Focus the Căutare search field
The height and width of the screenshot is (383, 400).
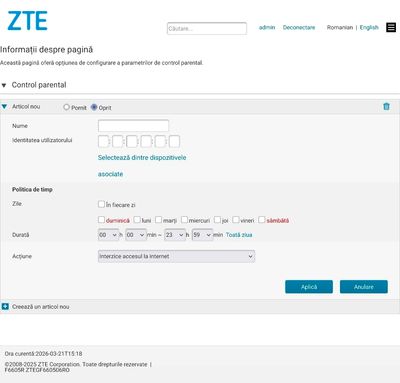click(207, 28)
